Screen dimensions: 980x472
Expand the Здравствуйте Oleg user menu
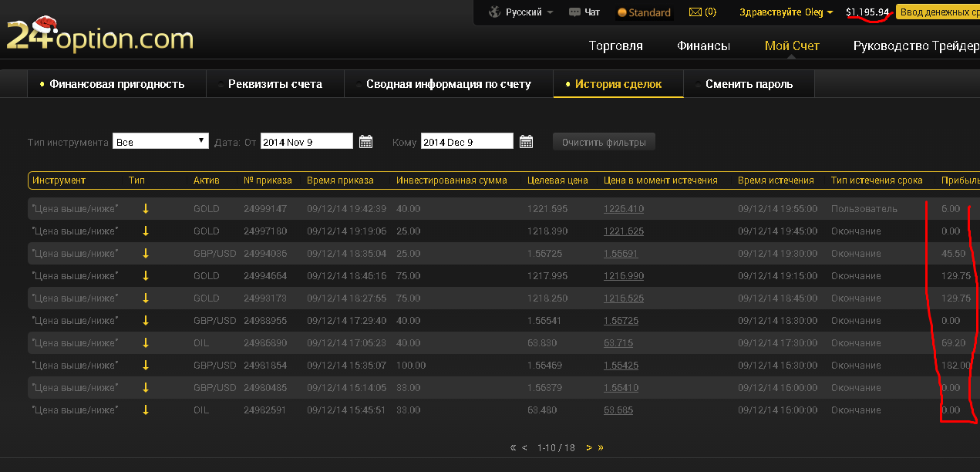(x=786, y=12)
